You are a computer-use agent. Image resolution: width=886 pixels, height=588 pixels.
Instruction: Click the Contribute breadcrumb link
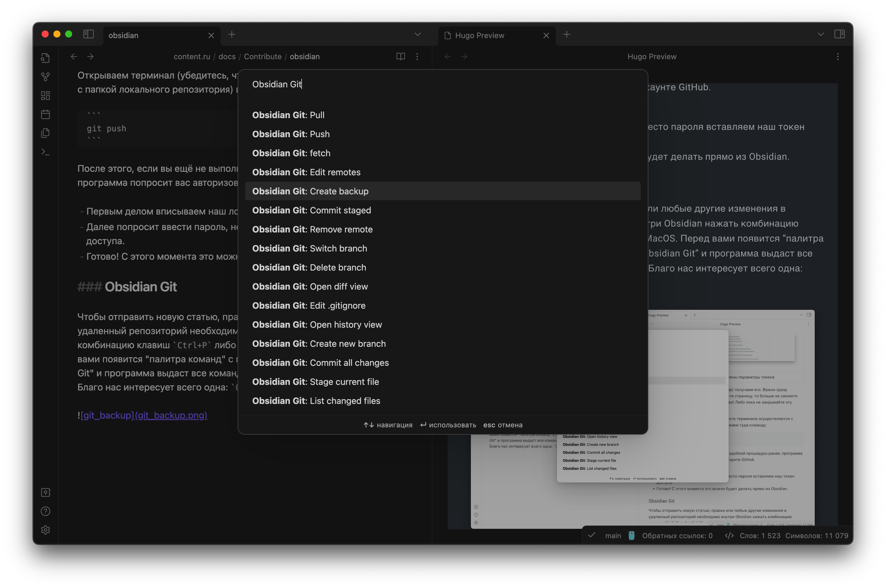pyautogui.click(x=262, y=56)
